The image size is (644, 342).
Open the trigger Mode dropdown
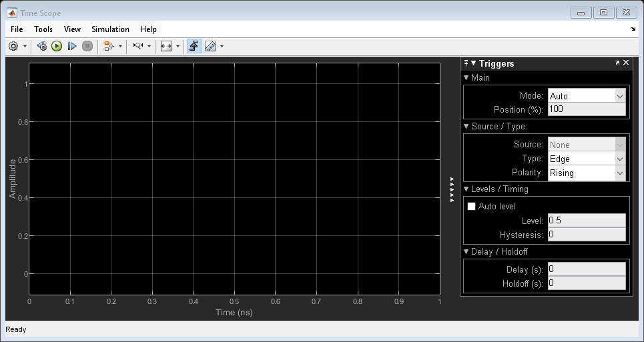(620, 96)
